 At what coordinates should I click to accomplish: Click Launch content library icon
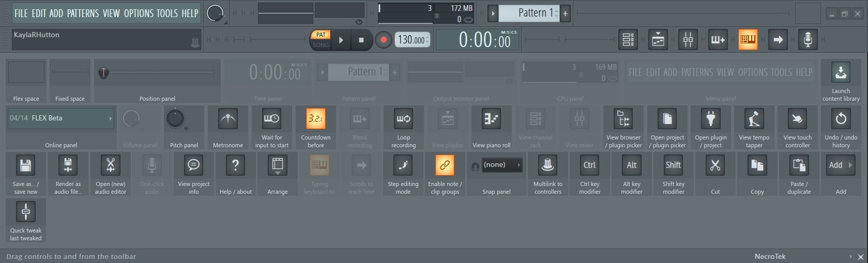(841, 73)
